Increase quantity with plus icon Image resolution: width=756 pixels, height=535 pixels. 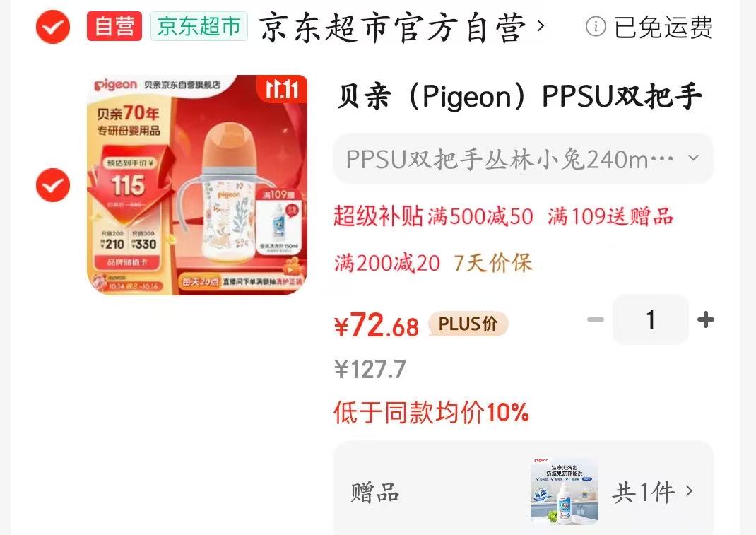click(x=705, y=319)
